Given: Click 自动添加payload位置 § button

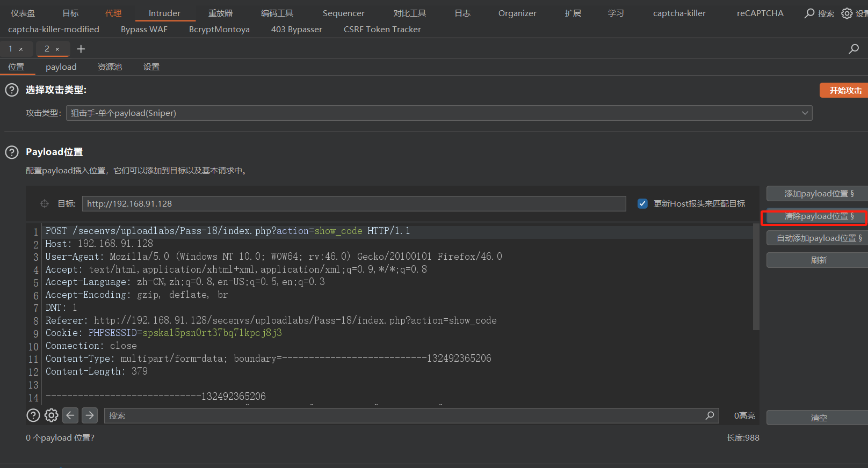Looking at the screenshot, I should 818,238.
